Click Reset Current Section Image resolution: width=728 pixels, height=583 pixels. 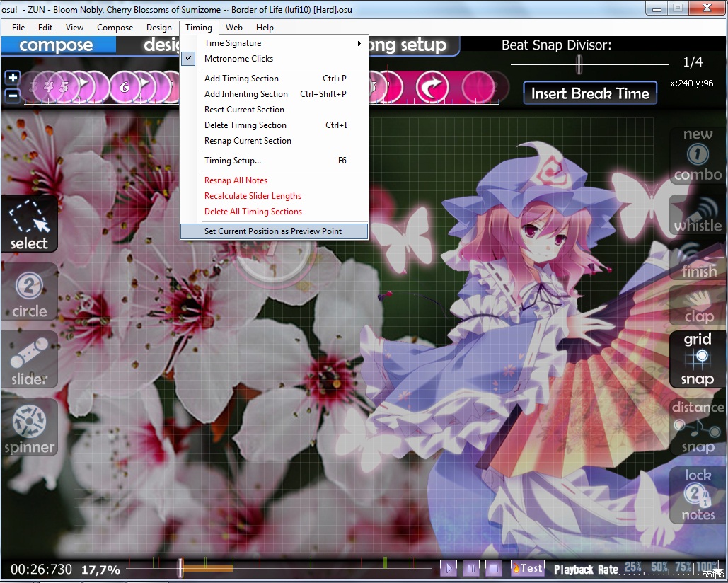[274, 110]
